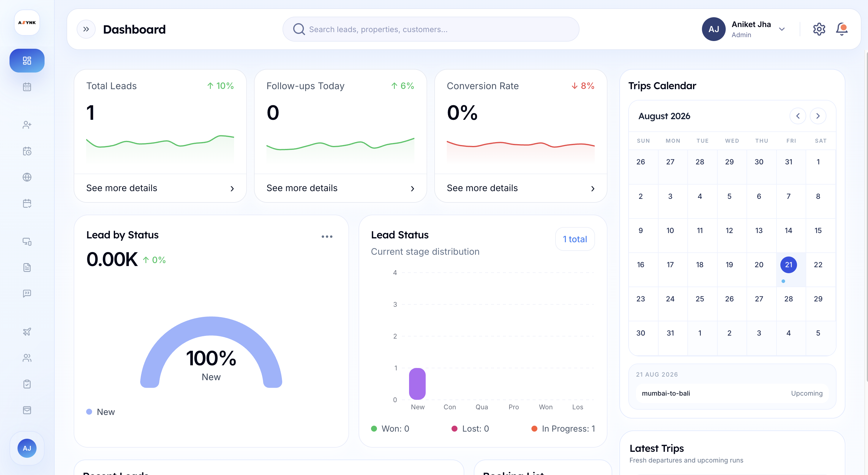Screen dimensions: 868x475
Task: Go to next month in Trips Calendar
Action: coord(818,116)
